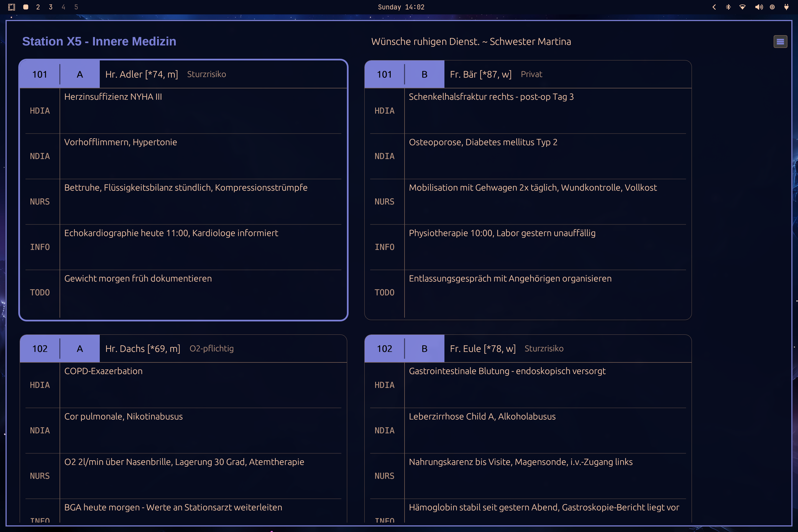
Task: Open the Wi-Fi network icon
Action: click(742, 7)
